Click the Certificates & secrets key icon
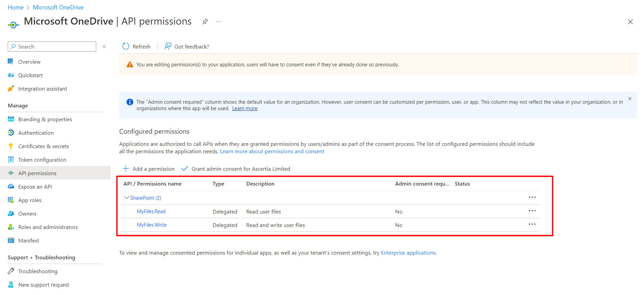This screenshot has width=644, height=295. (11, 146)
